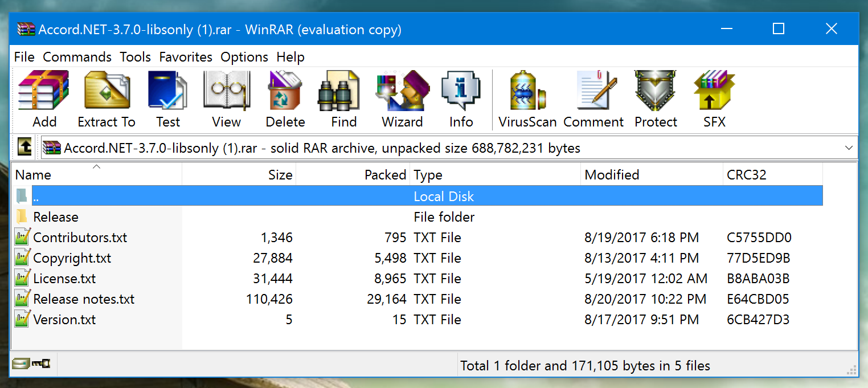Select the License.txt file
The height and width of the screenshot is (388, 868).
click(x=64, y=279)
